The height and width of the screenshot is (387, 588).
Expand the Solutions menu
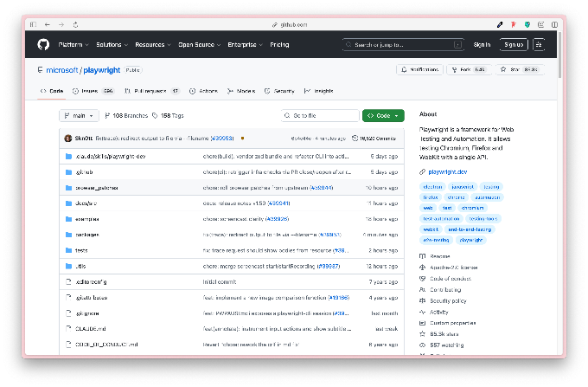coord(112,45)
